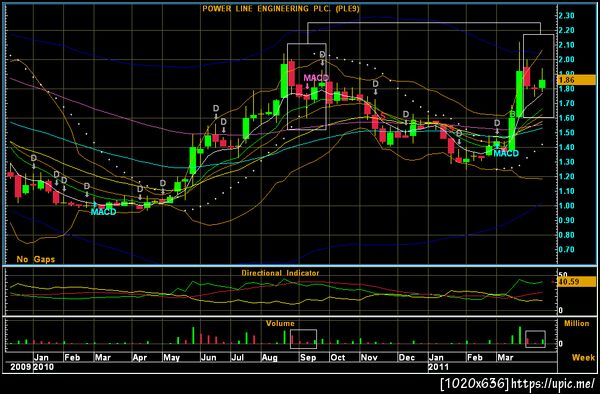600x394 pixels.
Task: Click the 1.60 price axis label
Action: (x=566, y=118)
